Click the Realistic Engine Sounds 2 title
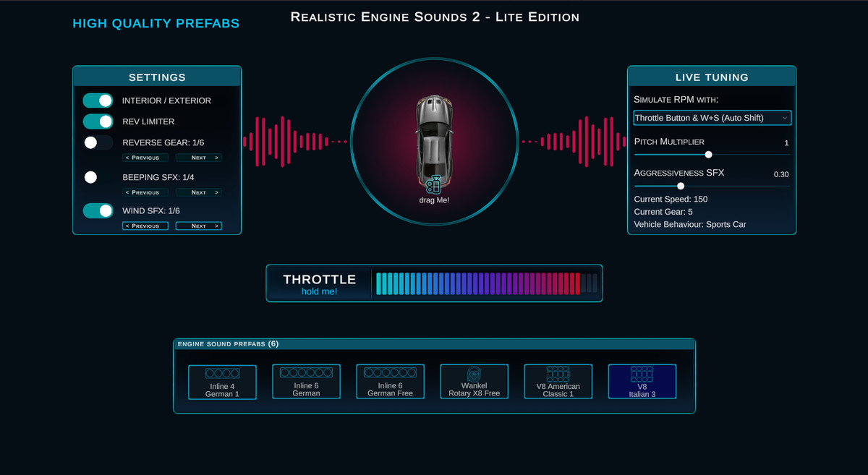Screen dimensions: 868x475 coord(435,17)
